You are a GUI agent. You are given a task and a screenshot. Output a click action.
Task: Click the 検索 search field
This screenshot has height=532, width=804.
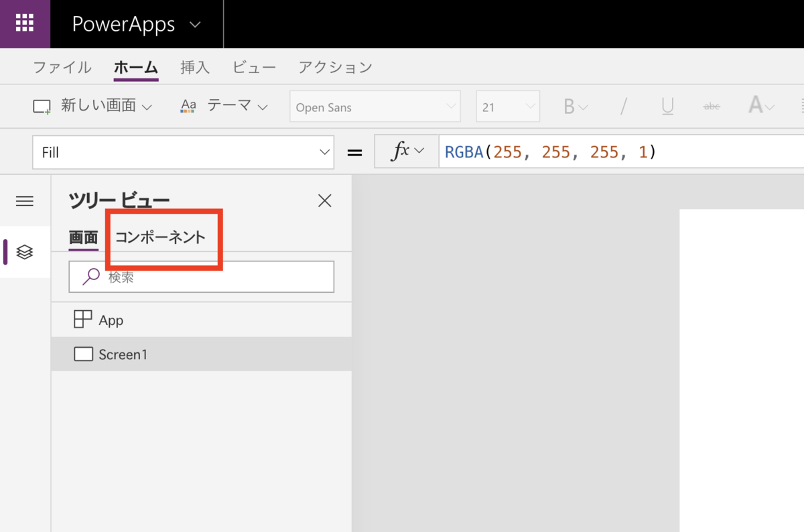click(x=201, y=277)
